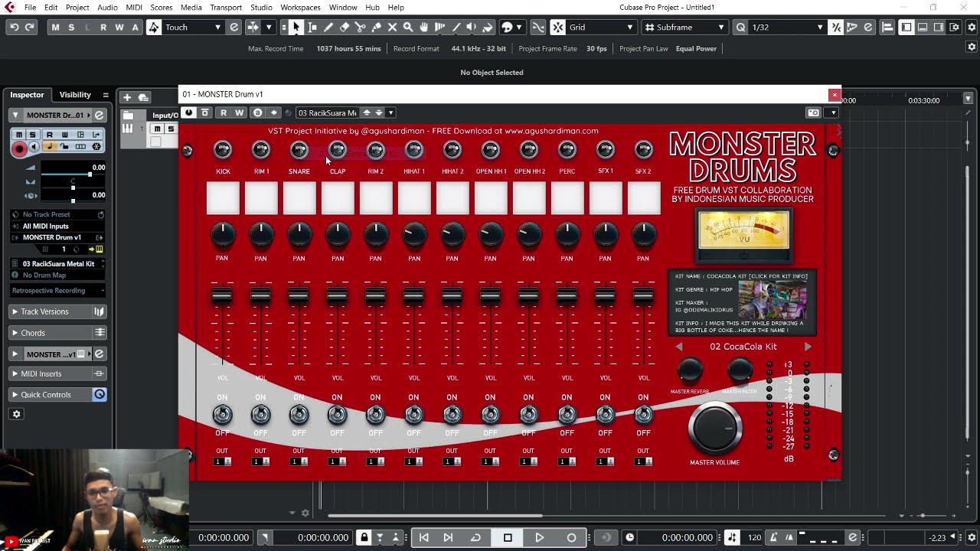The width and height of the screenshot is (980, 551).
Task: Click the tempo value 120 in transport
Action: [754, 538]
